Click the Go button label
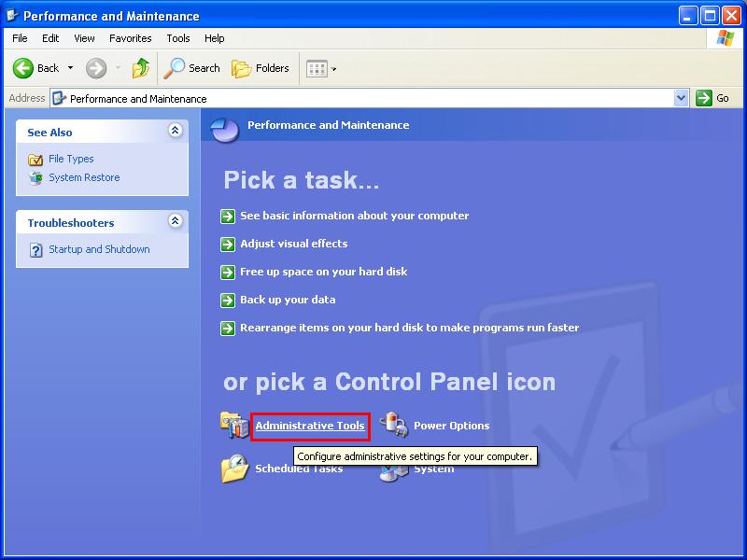This screenshot has width=747, height=560. click(x=723, y=98)
